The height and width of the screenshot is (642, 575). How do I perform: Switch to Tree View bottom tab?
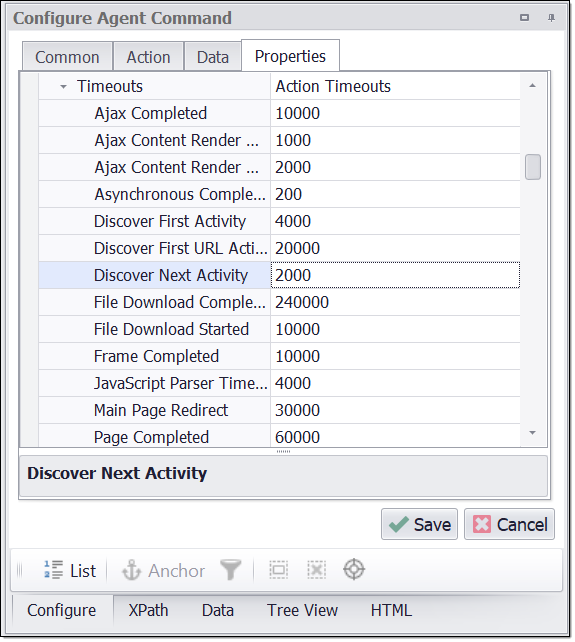click(302, 610)
